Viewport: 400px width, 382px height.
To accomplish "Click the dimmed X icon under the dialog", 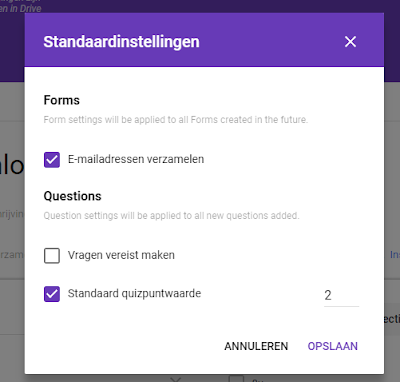I will tap(176, 379).
